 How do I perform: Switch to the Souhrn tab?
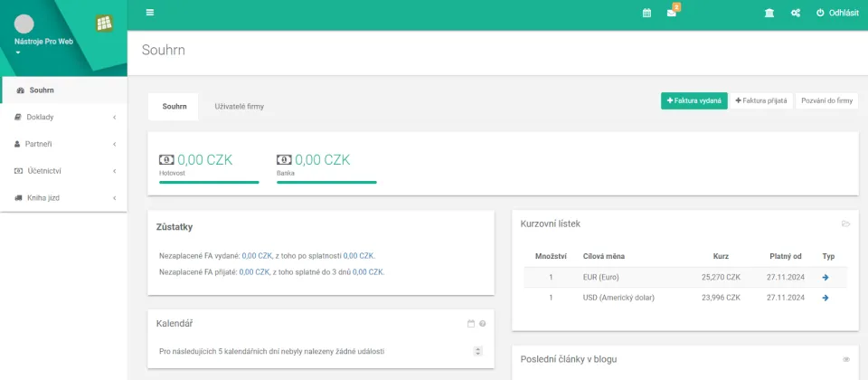click(174, 107)
